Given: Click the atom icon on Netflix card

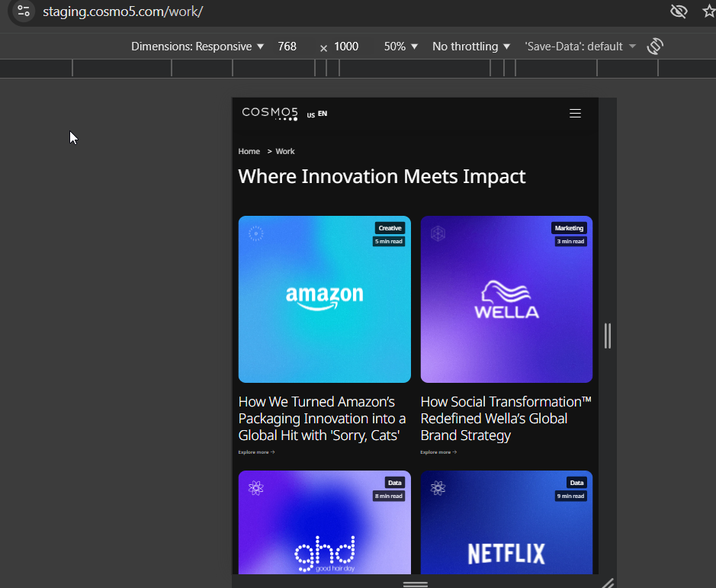Looking at the screenshot, I should pyautogui.click(x=438, y=488).
